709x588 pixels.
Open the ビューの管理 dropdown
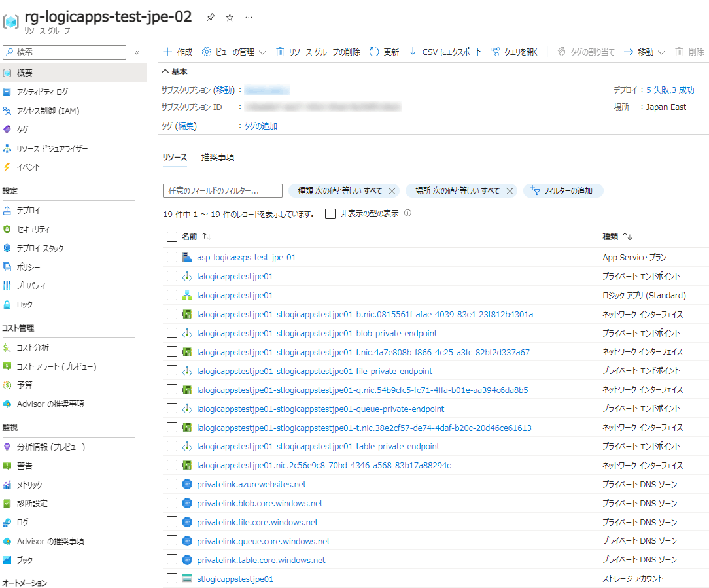click(233, 52)
